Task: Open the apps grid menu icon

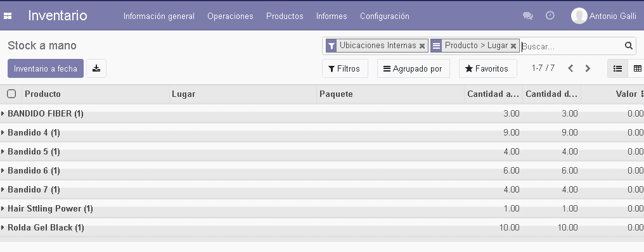Action: tap(8, 16)
